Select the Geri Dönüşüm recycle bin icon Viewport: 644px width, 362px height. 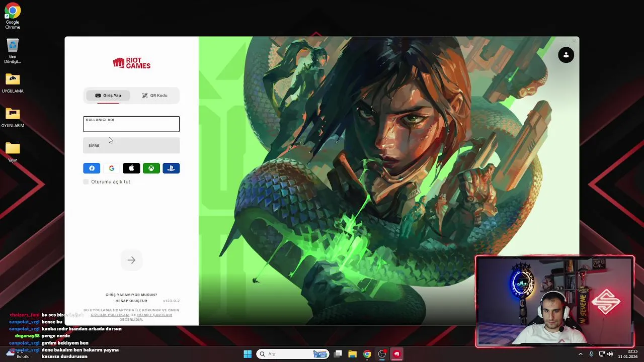coord(13,51)
